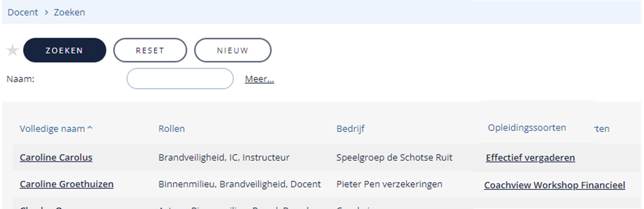Screen dimensions: 644x209
Task: Open Caroline Groethuizen docent record
Action: [67, 184]
